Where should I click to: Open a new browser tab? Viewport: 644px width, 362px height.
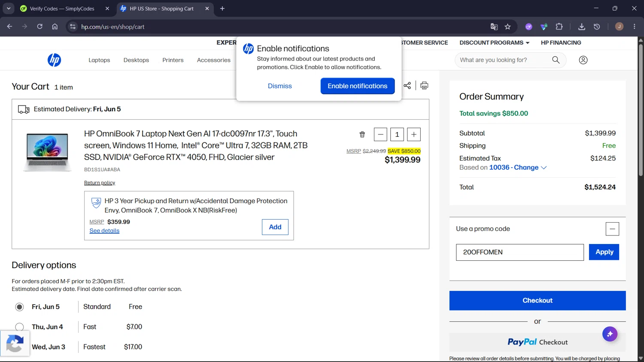tap(222, 9)
